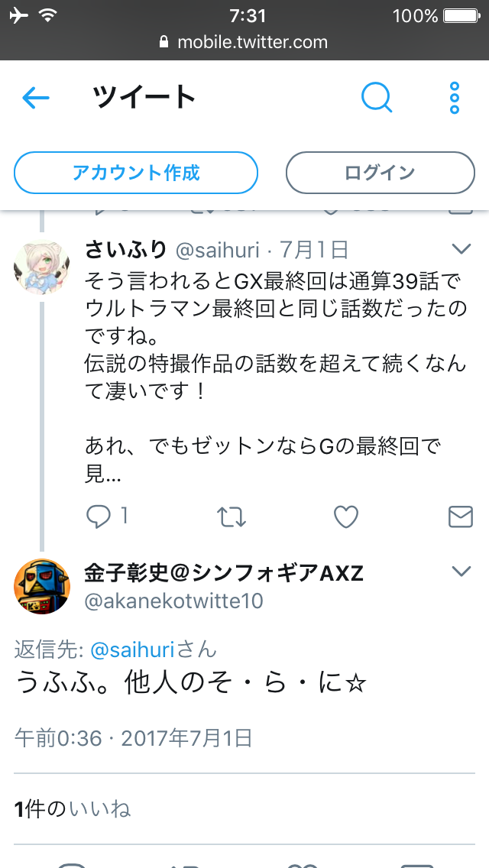Screen dimensions: 489x868
Task: Open saihuri's avatar thumbnail
Action: [x=42, y=267]
